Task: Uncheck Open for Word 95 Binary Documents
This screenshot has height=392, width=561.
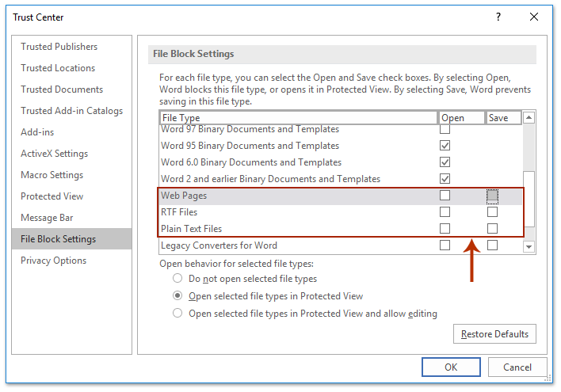Action: point(445,146)
